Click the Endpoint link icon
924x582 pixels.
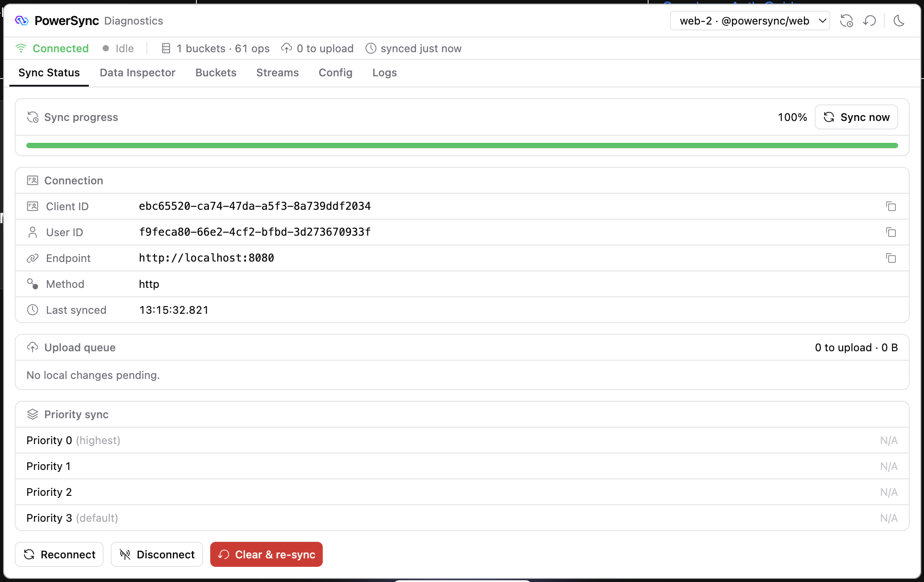pyautogui.click(x=33, y=258)
